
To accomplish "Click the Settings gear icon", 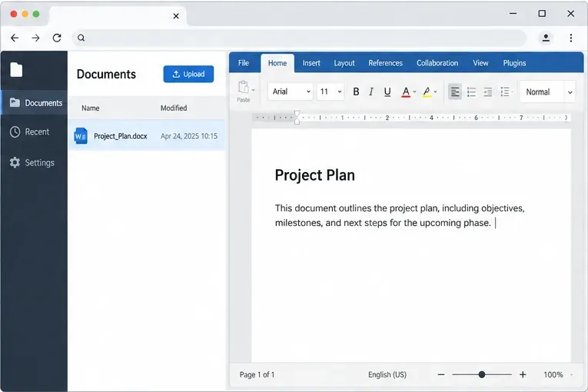I will (x=15, y=162).
